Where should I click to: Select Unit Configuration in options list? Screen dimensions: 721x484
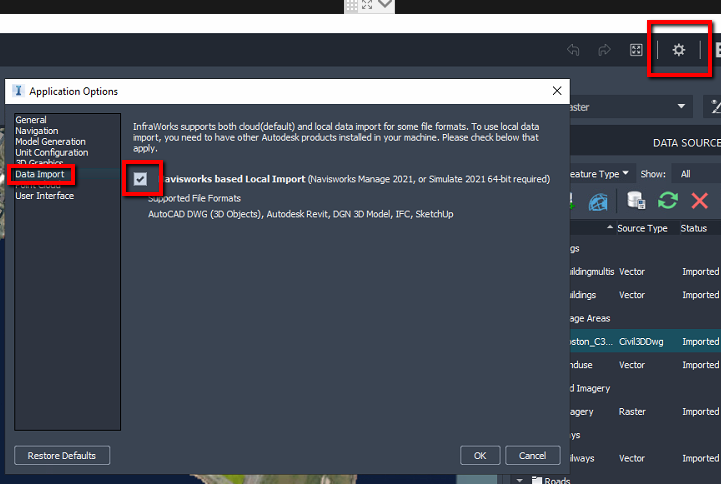(x=52, y=153)
